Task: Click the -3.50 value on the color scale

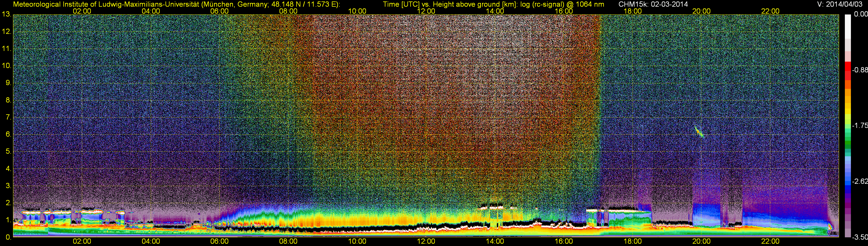Action: click(x=859, y=237)
